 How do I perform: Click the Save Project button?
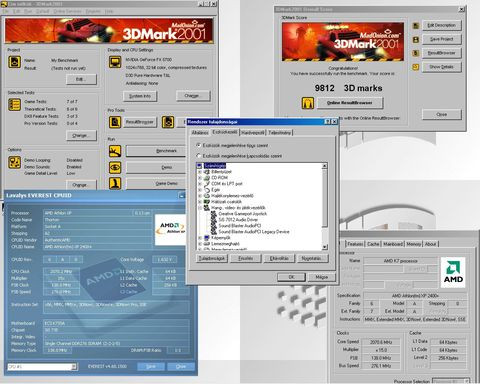pos(441,39)
